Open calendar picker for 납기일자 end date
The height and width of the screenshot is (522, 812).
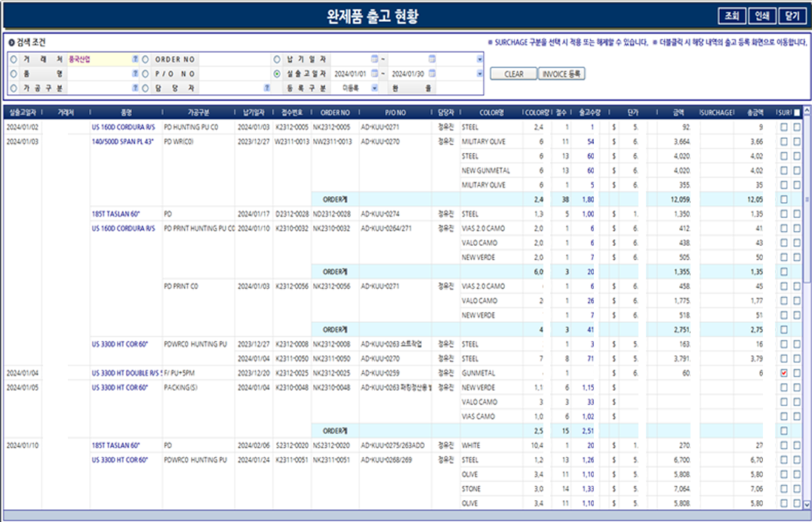[x=431, y=57]
